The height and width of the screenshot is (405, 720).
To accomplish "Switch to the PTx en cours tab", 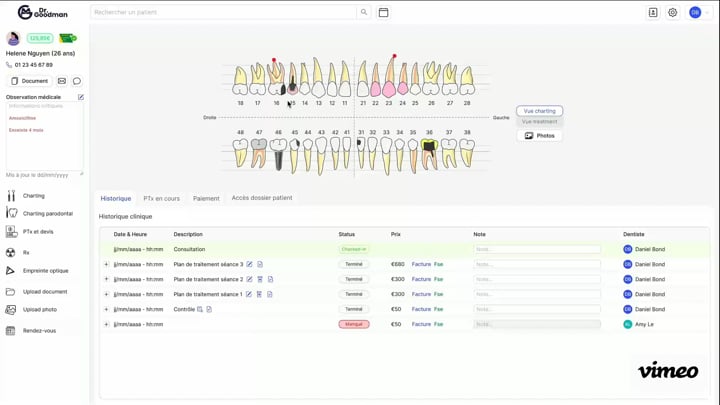I will coord(161,198).
